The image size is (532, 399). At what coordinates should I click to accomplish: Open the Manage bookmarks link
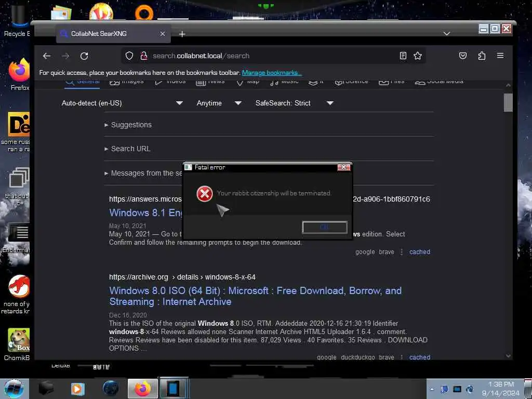271,73
